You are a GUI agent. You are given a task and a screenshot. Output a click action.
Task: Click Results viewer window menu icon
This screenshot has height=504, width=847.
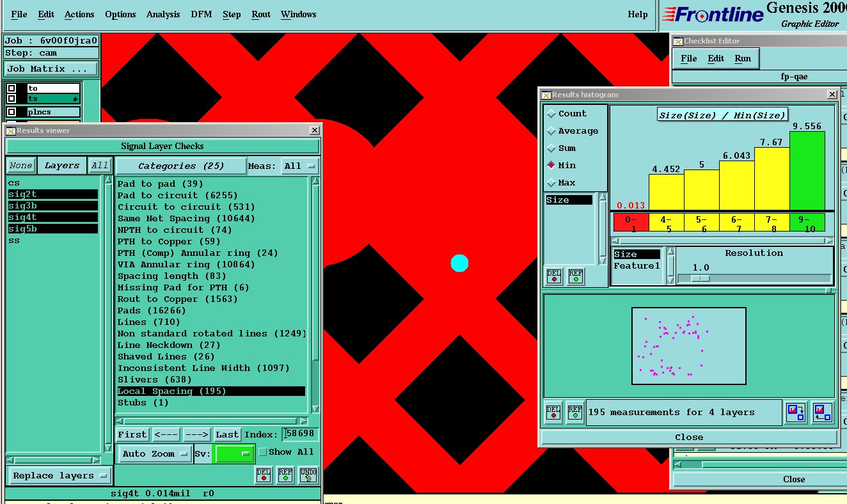pos(10,130)
